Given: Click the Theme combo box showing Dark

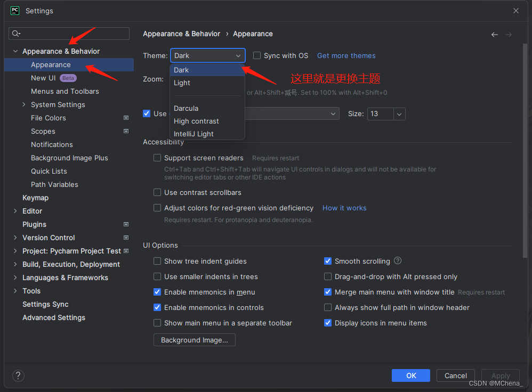Looking at the screenshot, I should (208, 55).
